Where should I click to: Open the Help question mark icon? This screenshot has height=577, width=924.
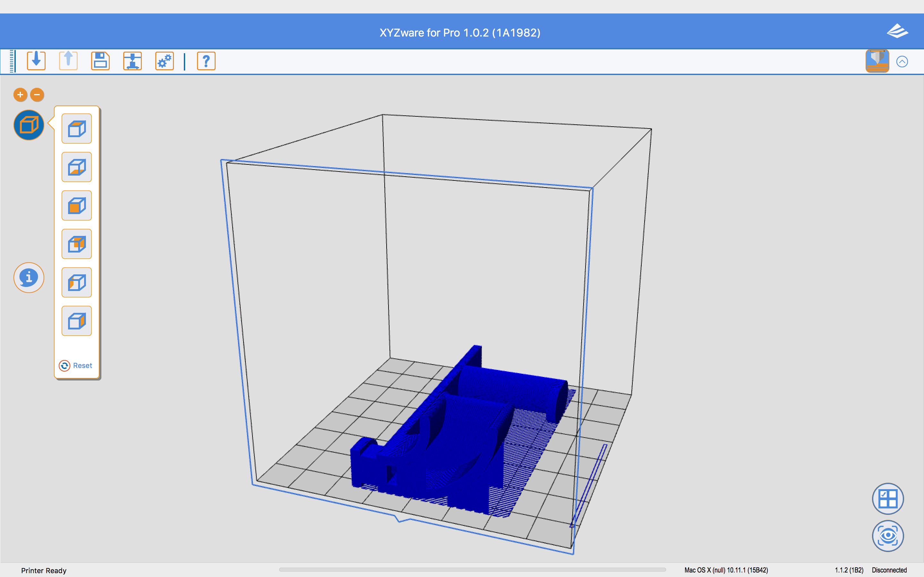coord(206,61)
